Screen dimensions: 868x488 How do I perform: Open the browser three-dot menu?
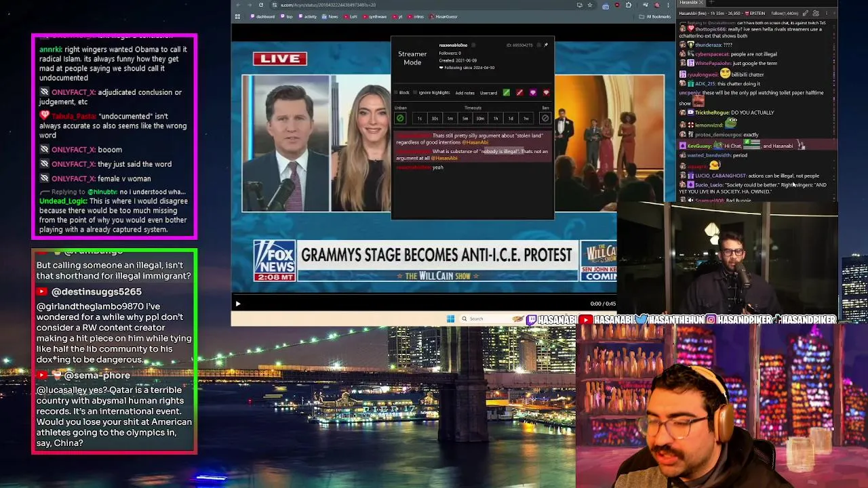(x=668, y=5)
